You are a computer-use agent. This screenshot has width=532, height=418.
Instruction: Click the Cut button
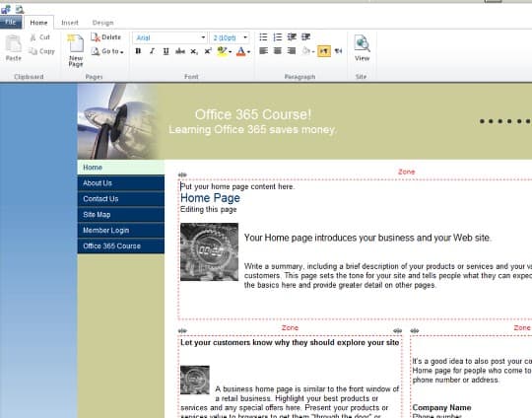40,37
